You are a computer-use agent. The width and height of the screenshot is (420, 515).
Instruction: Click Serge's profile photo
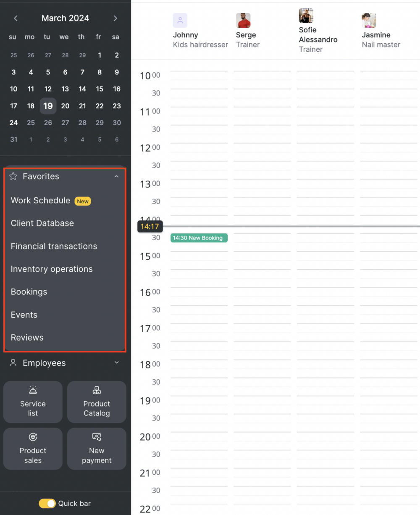tap(243, 20)
